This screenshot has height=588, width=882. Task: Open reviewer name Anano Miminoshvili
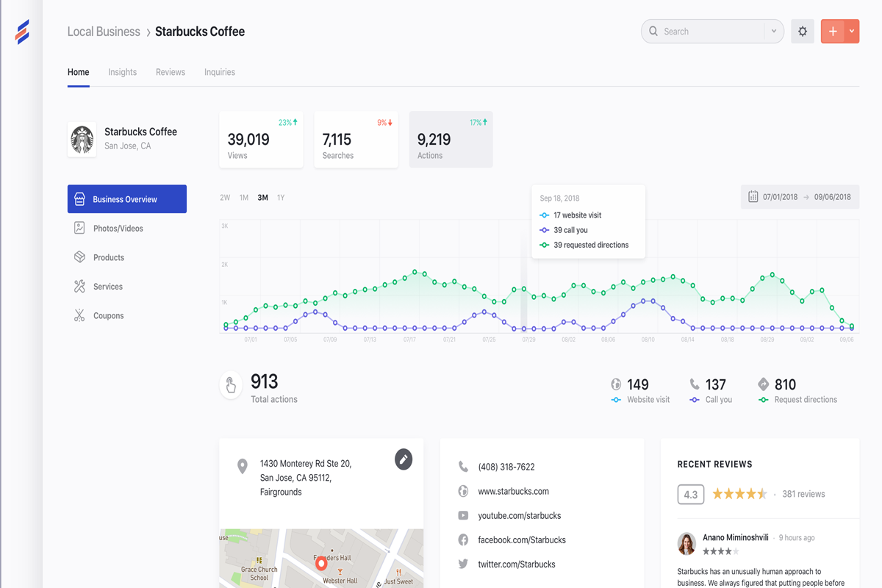[x=736, y=537]
